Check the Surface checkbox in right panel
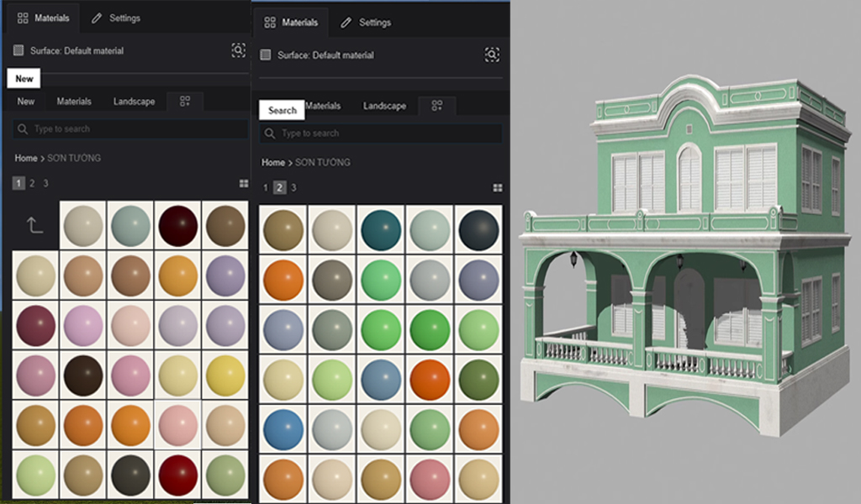This screenshot has height=504, width=861. coord(266,55)
